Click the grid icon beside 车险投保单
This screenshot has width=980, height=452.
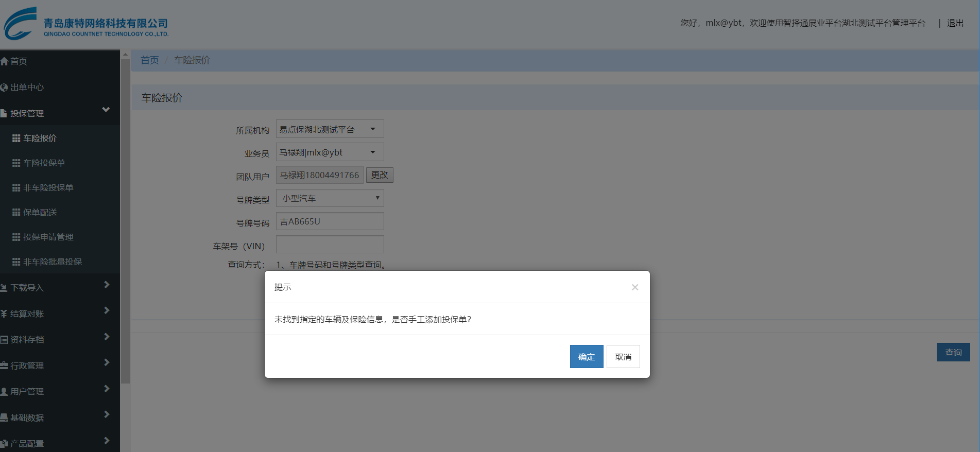[16, 163]
